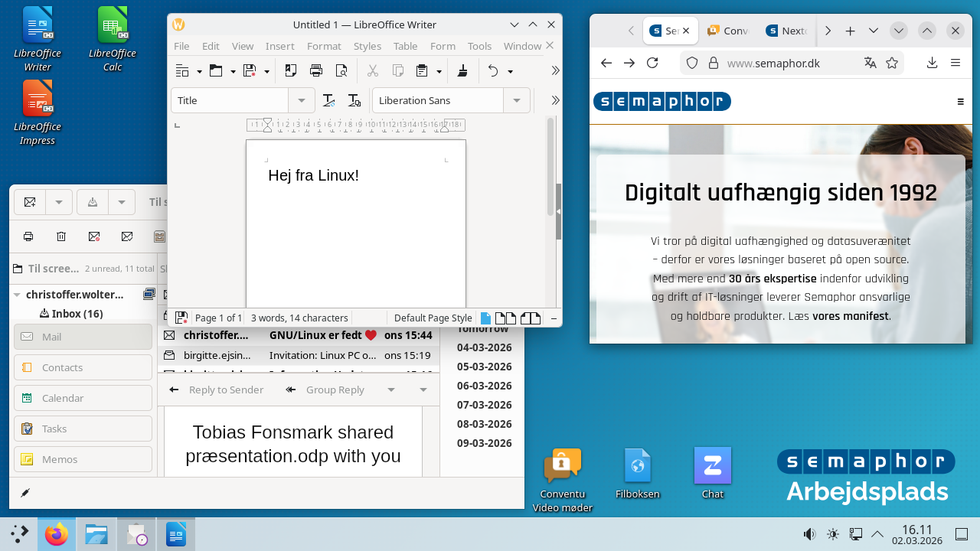Screen dimensions: 980x551
Task: Click Export as PDF icon in Writer
Action: click(x=291, y=71)
